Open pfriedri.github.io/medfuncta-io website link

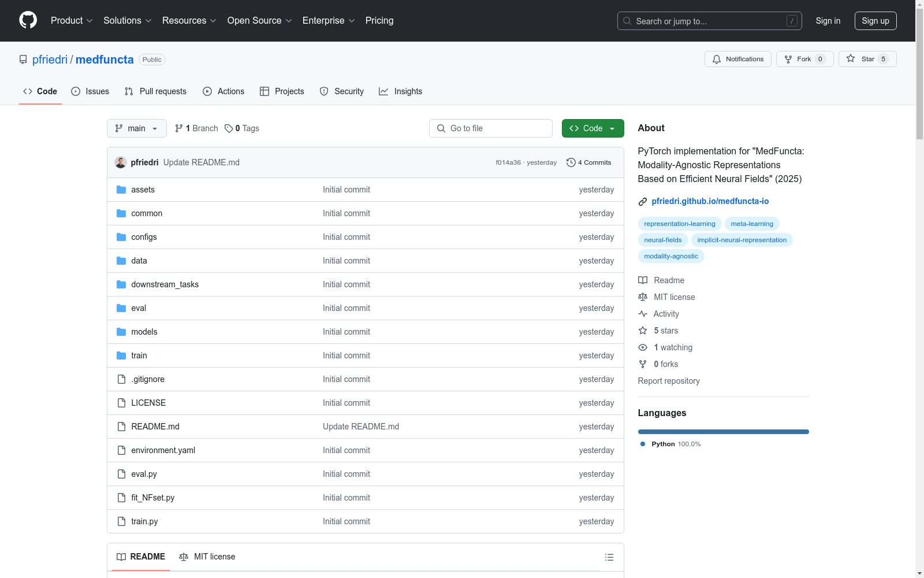click(710, 201)
